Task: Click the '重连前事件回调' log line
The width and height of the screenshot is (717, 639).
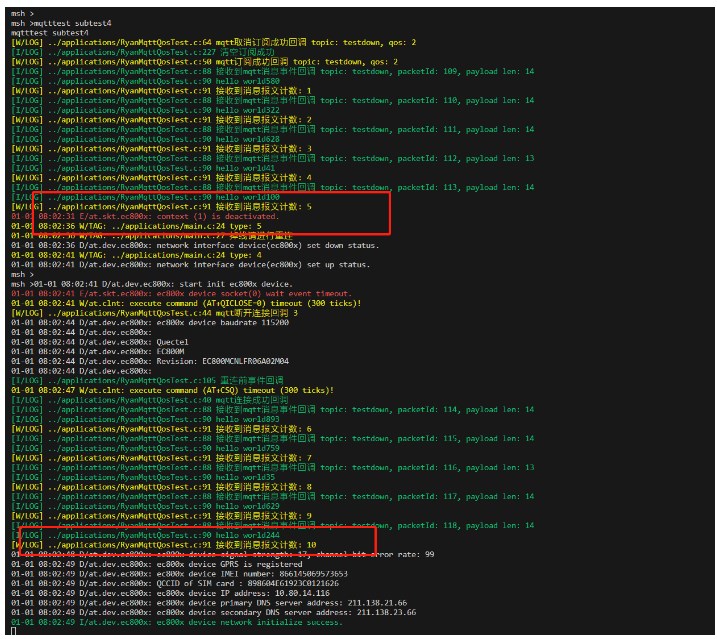Action: (147, 381)
